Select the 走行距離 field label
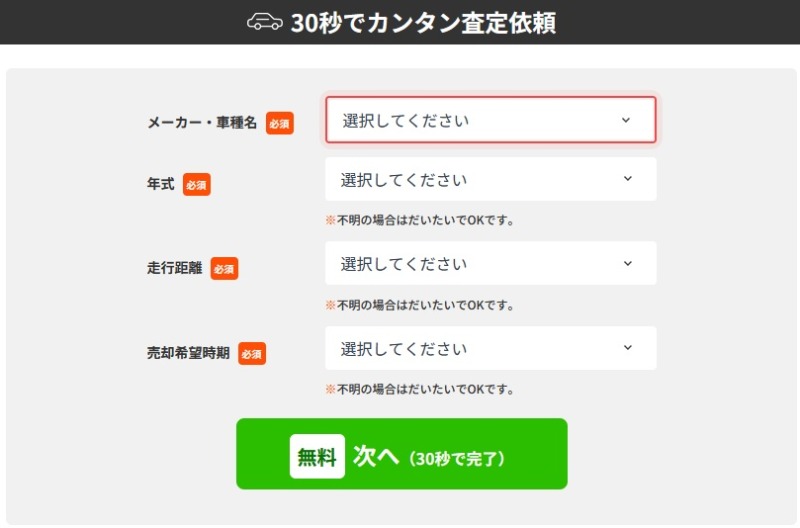 (174, 268)
